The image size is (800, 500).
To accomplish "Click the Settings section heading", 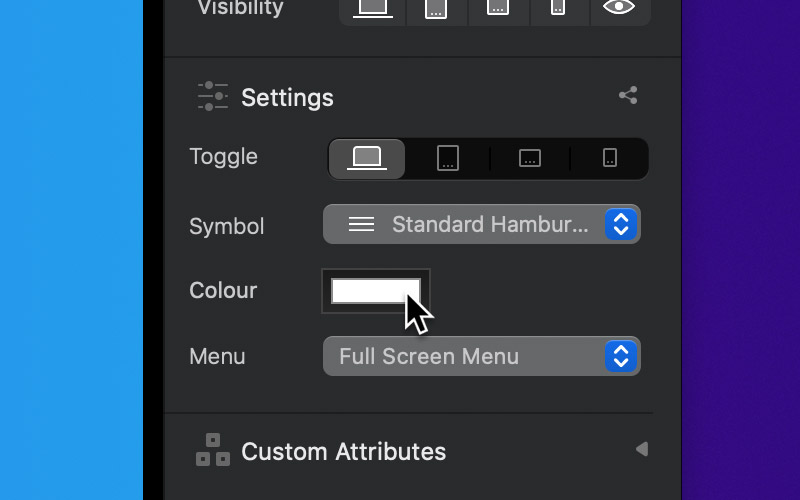I will [287, 97].
